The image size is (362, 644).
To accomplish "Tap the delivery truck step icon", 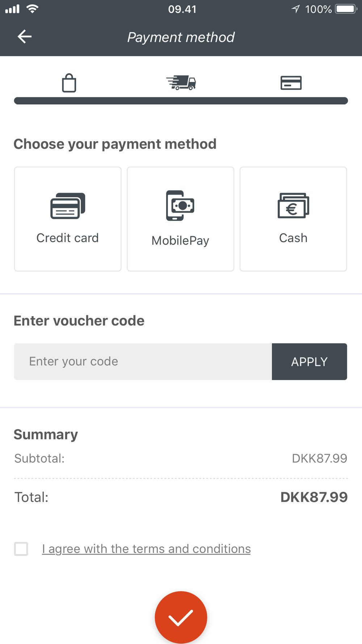I will (181, 83).
